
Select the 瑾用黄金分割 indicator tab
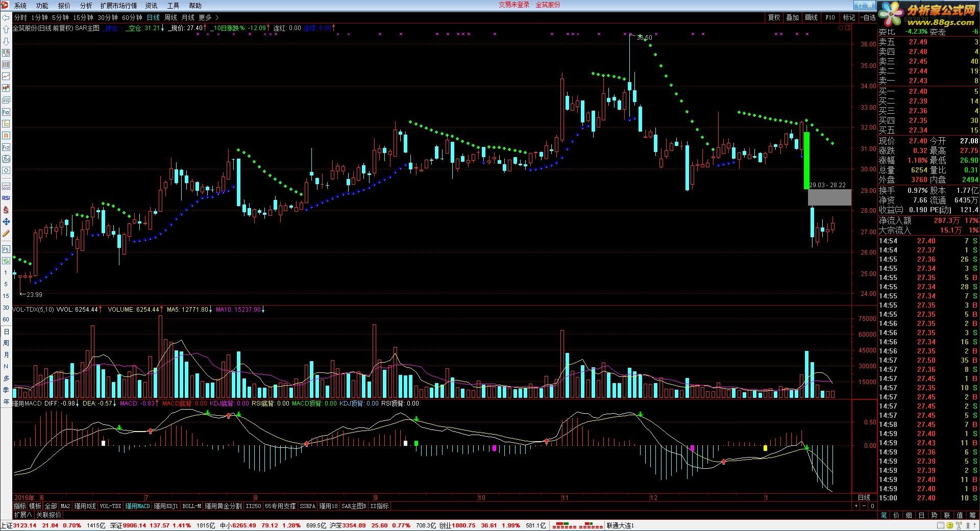point(224,506)
